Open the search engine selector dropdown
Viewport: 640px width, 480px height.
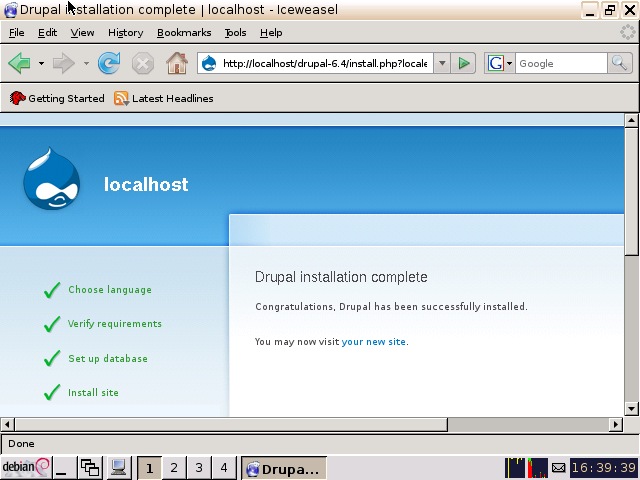click(509, 63)
